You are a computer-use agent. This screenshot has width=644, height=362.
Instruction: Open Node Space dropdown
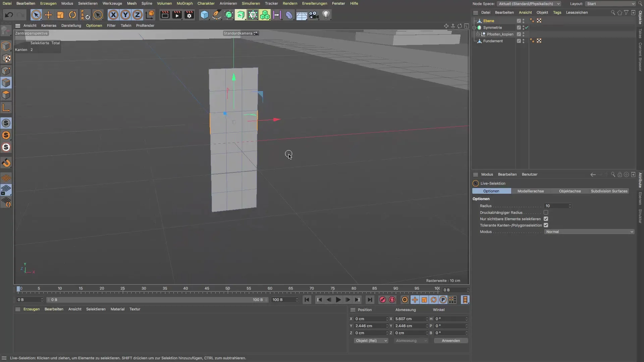pyautogui.click(x=529, y=4)
